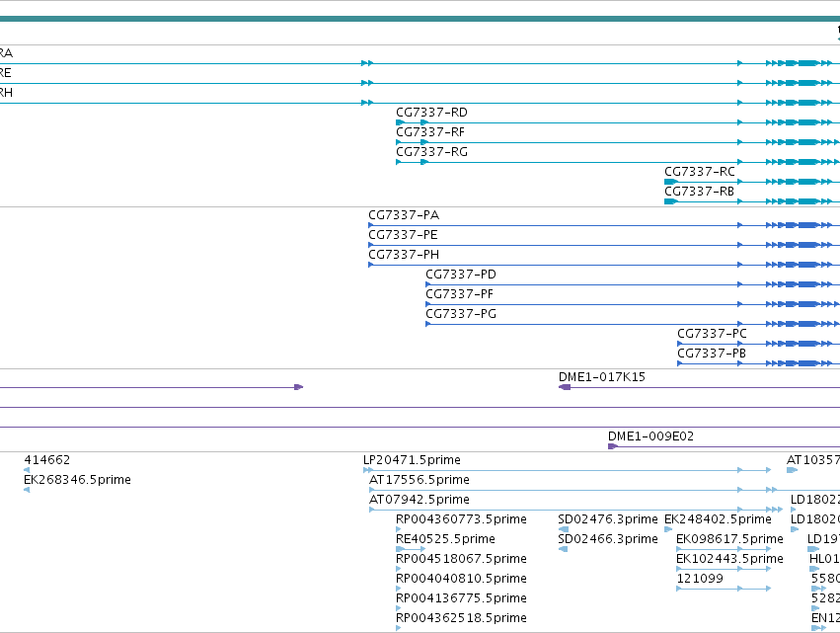Click the arrow glyph under EK268346.5prime
840x633 pixels.
[x=27, y=490]
